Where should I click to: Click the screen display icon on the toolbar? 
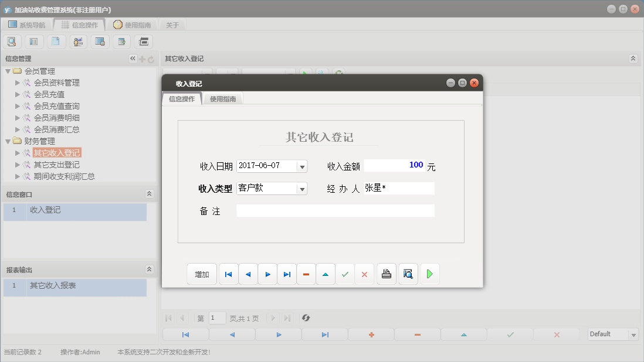coord(100,41)
